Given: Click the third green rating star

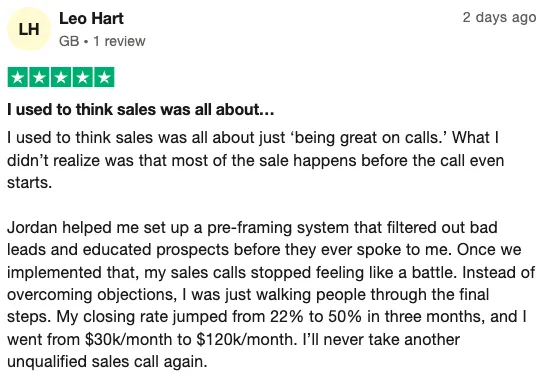Looking at the screenshot, I should coord(61,77).
